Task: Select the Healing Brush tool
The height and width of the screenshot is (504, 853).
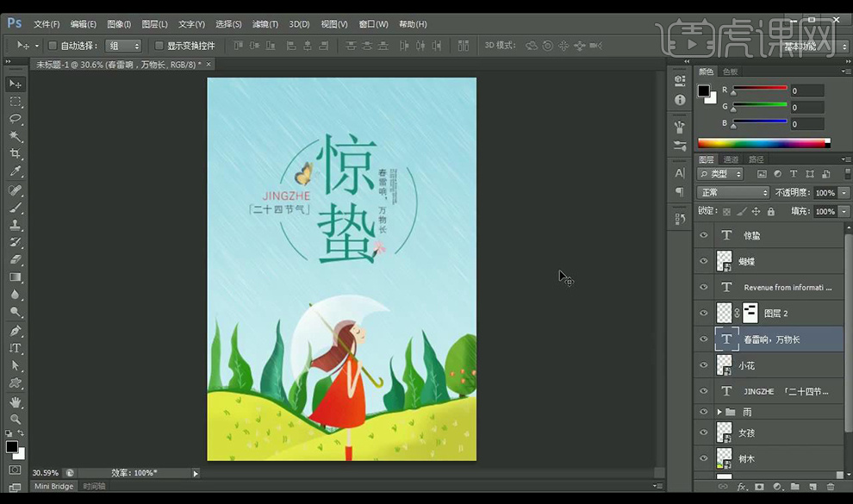Action: (x=16, y=190)
